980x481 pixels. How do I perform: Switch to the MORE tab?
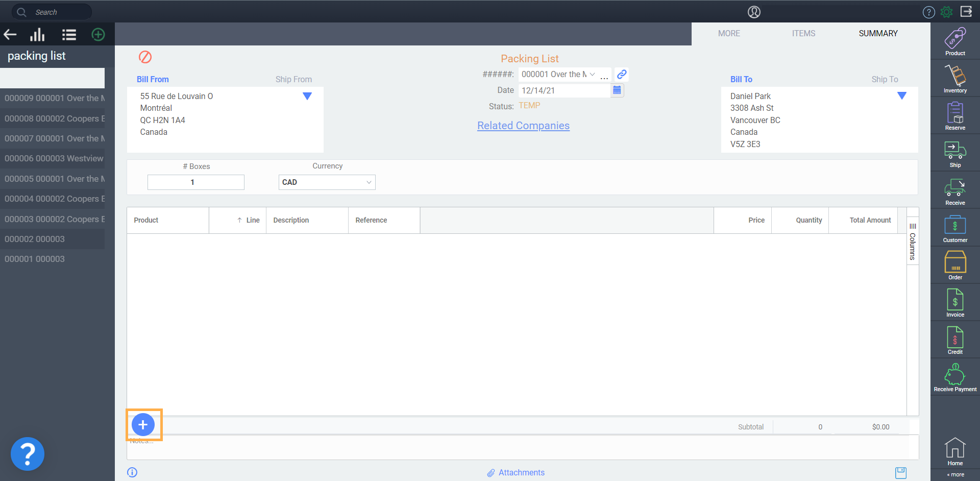pyautogui.click(x=729, y=33)
